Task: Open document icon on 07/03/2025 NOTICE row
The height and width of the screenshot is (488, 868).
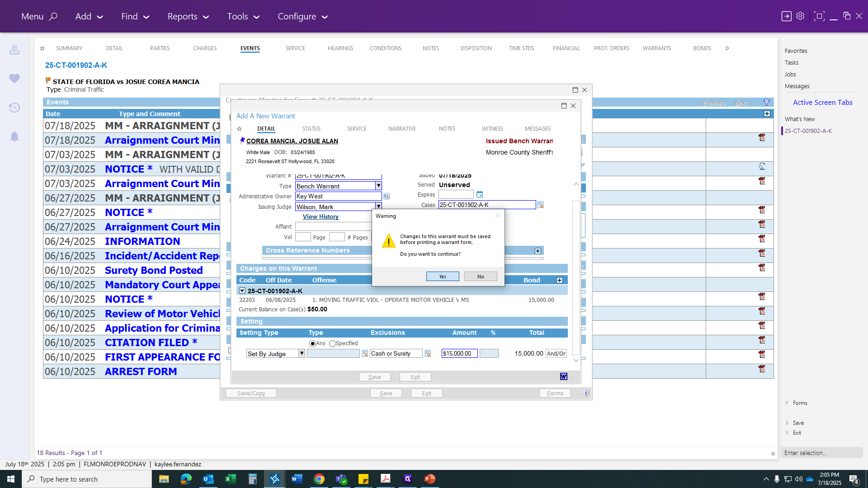Action: click(x=762, y=166)
